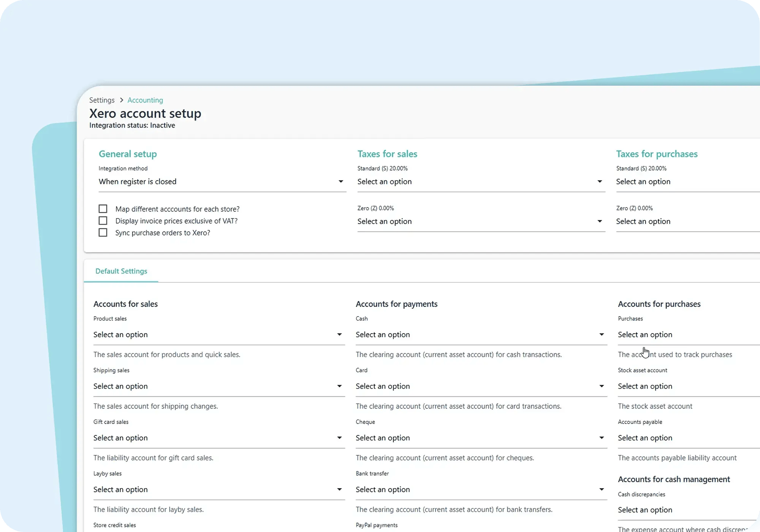The height and width of the screenshot is (532, 760).
Task: Switch to the Default Settings tab
Action: coord(121,271)
